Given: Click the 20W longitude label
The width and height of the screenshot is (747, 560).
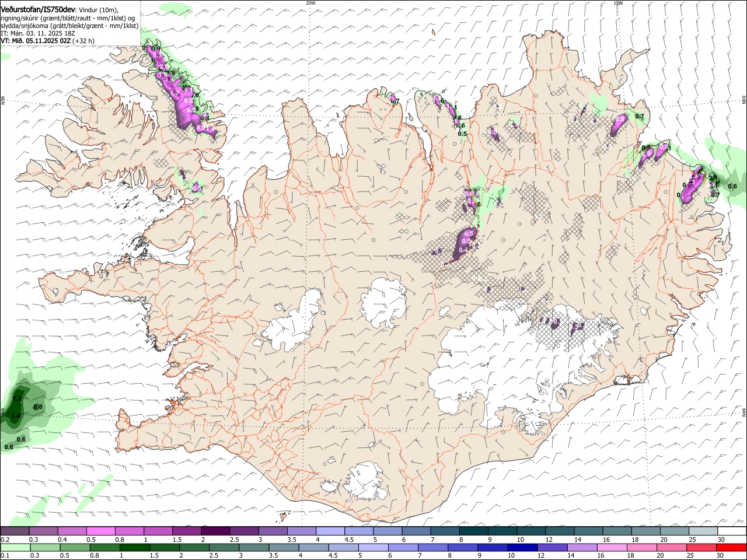Looking at the screenshot, I should point(310,3).
